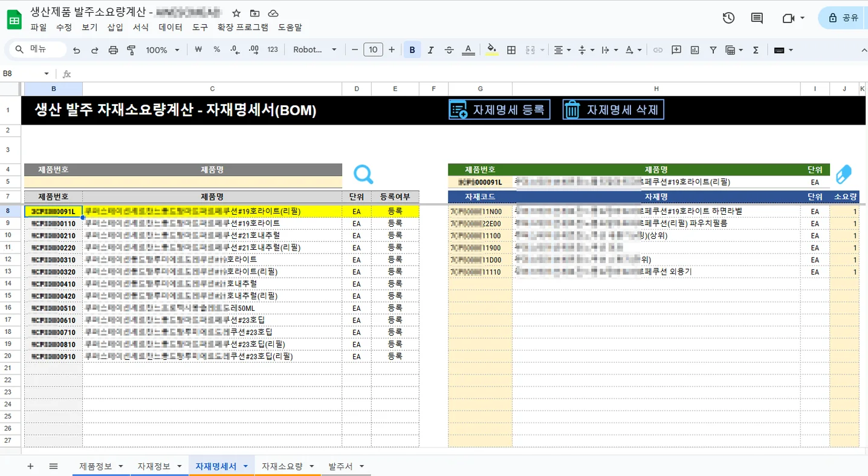This screenshot has width=868, height=476.
Task: Open 수정 menu
Action: (63, 27)
